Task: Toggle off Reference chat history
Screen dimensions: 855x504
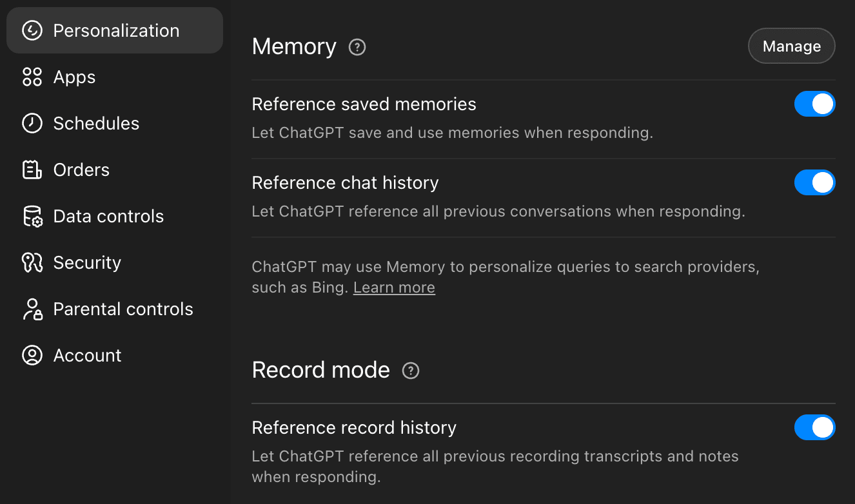Action: click(815, 182)
